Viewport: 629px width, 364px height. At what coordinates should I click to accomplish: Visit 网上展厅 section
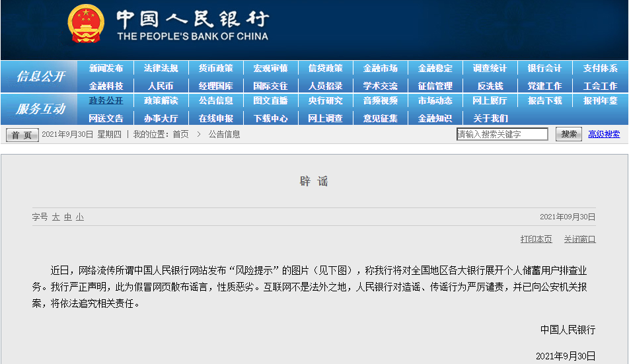pyautogui.click(x=490, y=100)
